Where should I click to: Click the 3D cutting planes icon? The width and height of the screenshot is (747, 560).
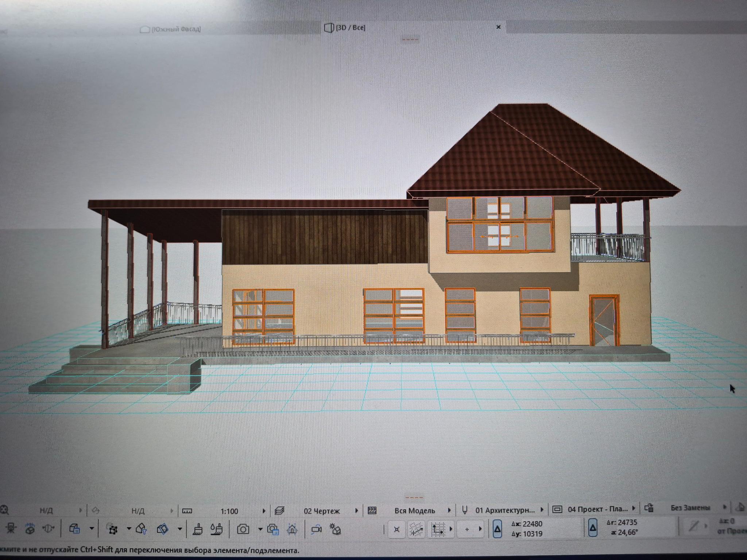(163, 529)
